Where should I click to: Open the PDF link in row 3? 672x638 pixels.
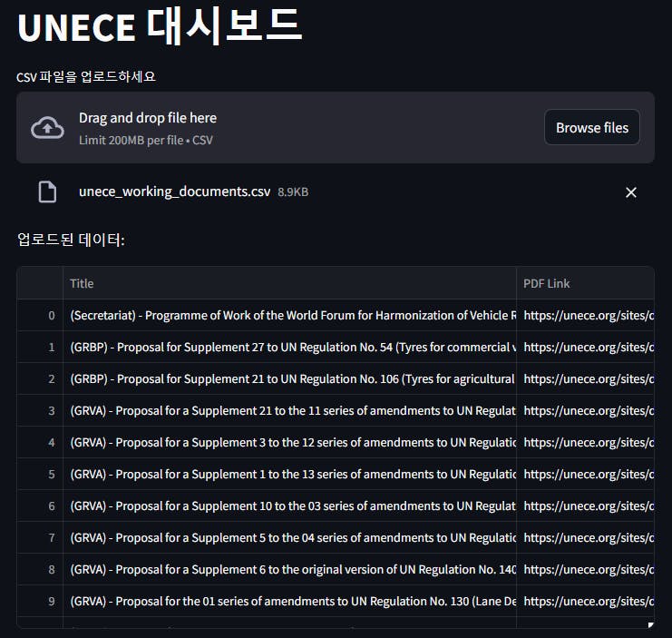tap(586, 410)
